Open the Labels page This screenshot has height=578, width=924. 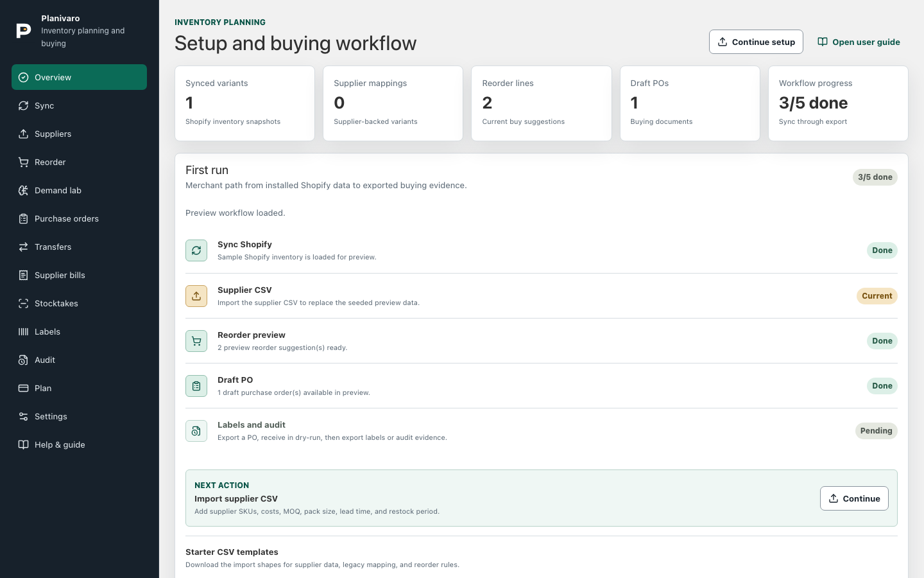(79, 331)
